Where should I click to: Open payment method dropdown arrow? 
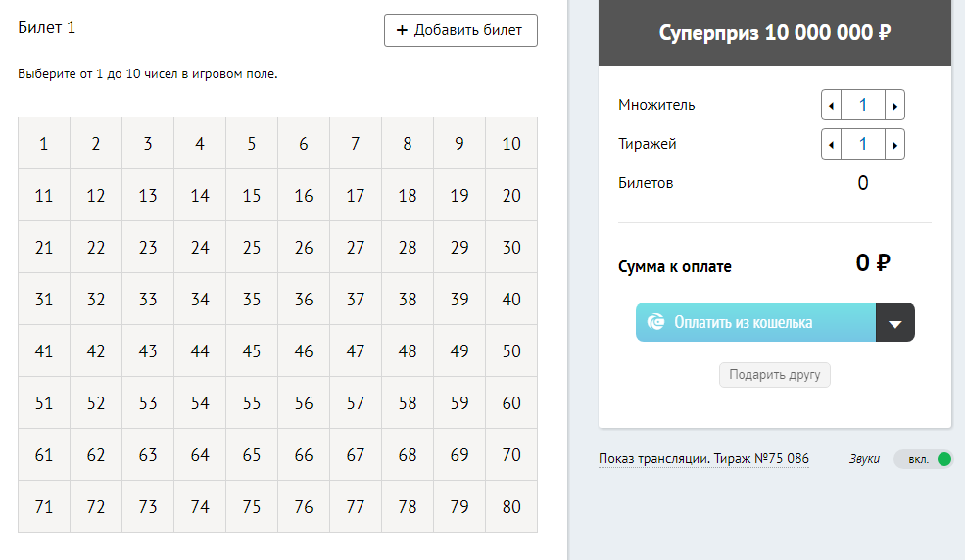tap(895, 322)
